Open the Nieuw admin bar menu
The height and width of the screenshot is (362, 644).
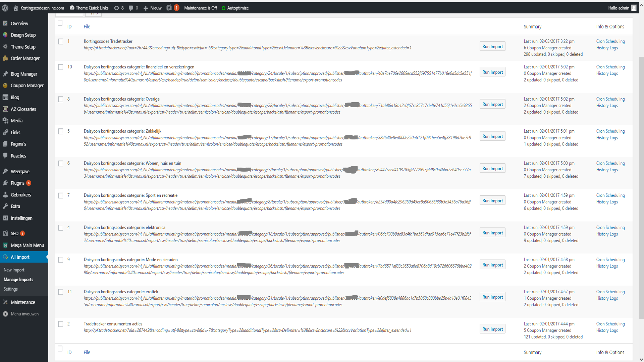tap(152, 8)
